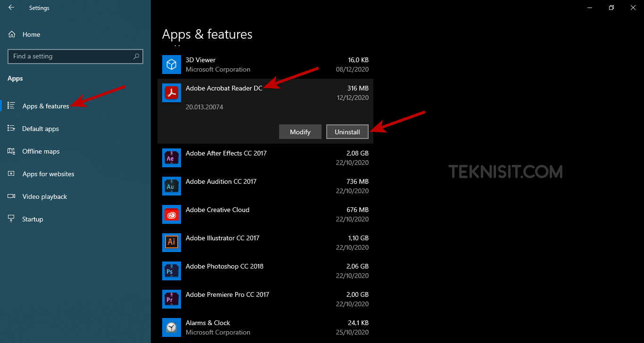Click the 25/10/2020 install date
Screen dimensions: 644x343
(x=353, y=332)
